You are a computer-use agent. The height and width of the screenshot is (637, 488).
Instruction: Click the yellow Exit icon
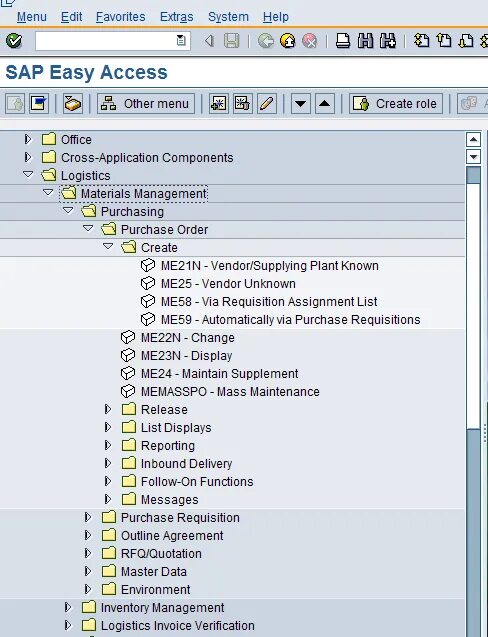pos(288,41)
